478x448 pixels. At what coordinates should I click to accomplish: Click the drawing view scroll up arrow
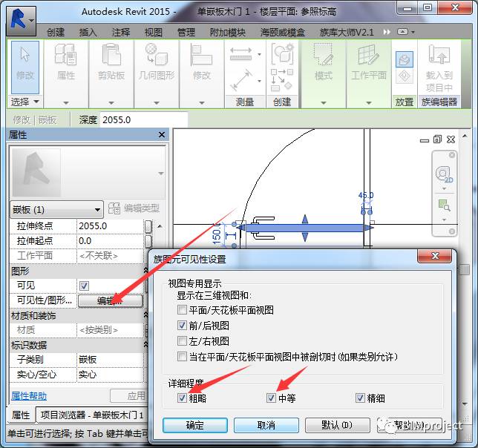click(x=465, y=136)
